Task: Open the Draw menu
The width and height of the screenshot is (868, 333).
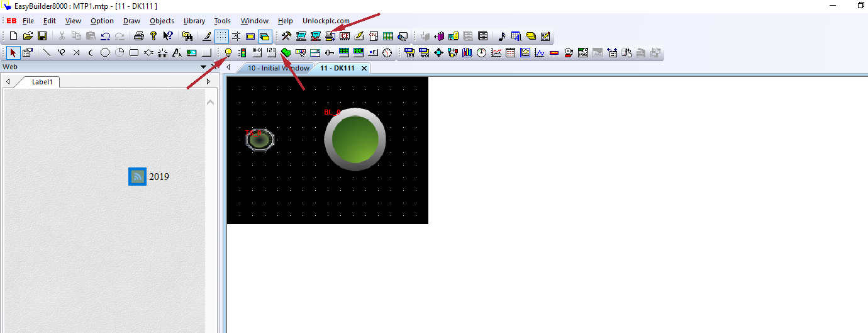Action: coord(132,21)
